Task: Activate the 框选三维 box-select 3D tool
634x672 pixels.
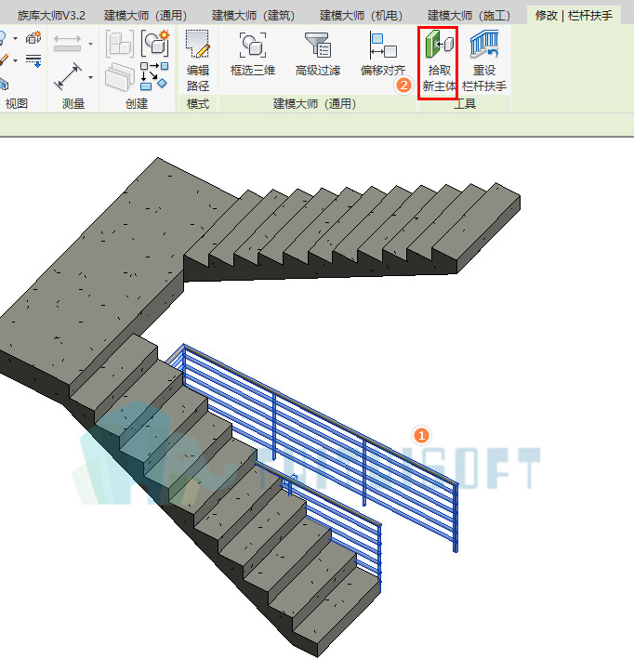Action: pos(253,55)
